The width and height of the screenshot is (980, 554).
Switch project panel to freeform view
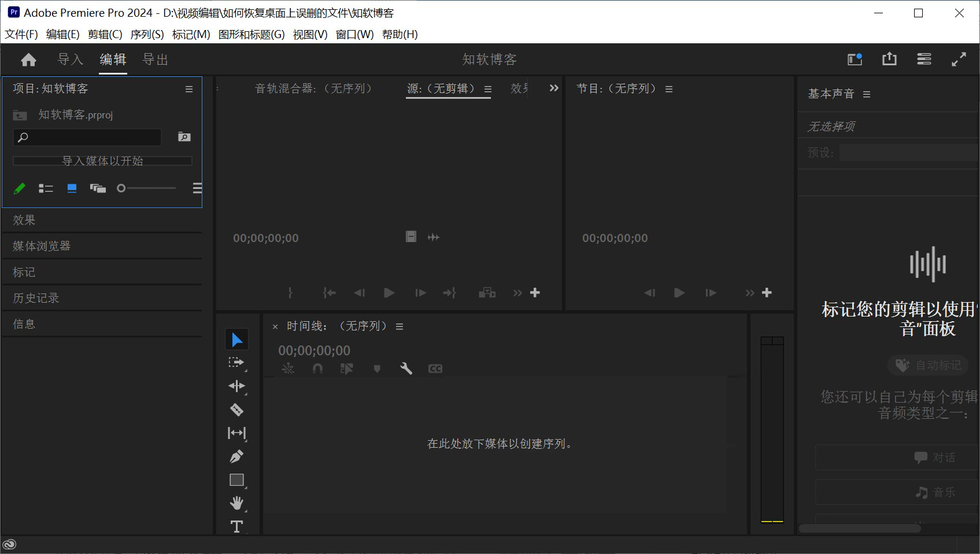pyautogui.click(x=98, y=188)
